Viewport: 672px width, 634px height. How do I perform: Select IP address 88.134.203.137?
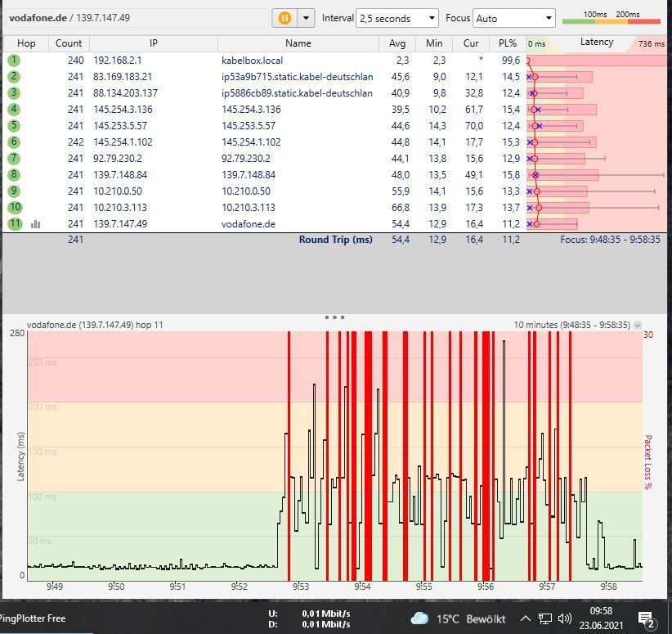tap(126, 93)
